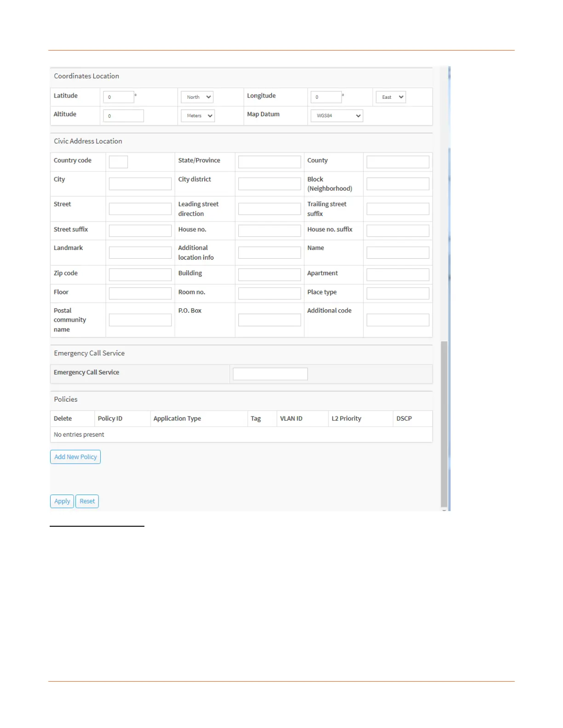Click the City input field
The image size is (563, 728).
[x=140, y=184]
